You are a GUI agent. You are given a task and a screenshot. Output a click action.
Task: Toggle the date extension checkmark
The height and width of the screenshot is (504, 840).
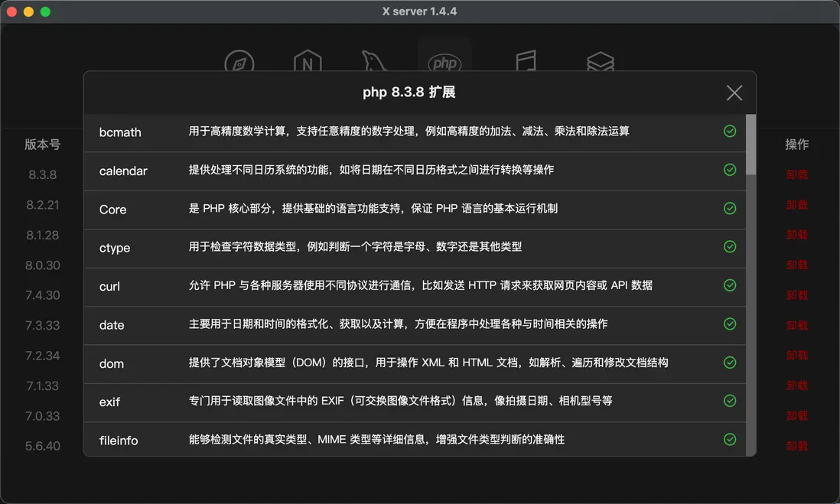point(730,324)
